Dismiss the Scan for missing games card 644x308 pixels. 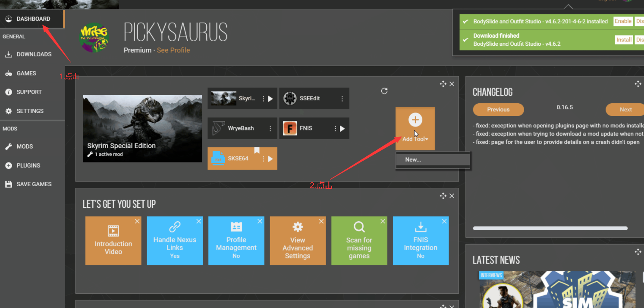383,221
